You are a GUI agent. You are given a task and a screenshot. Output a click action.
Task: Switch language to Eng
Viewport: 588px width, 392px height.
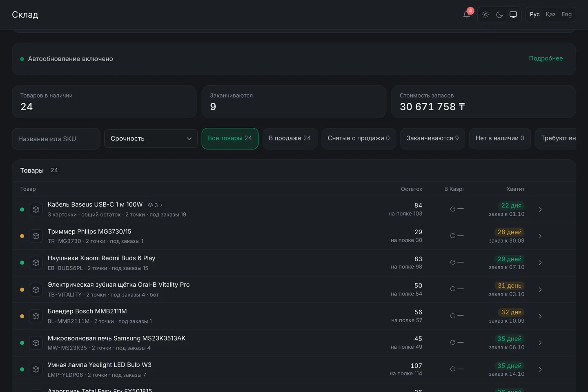(x=566, y=14)
